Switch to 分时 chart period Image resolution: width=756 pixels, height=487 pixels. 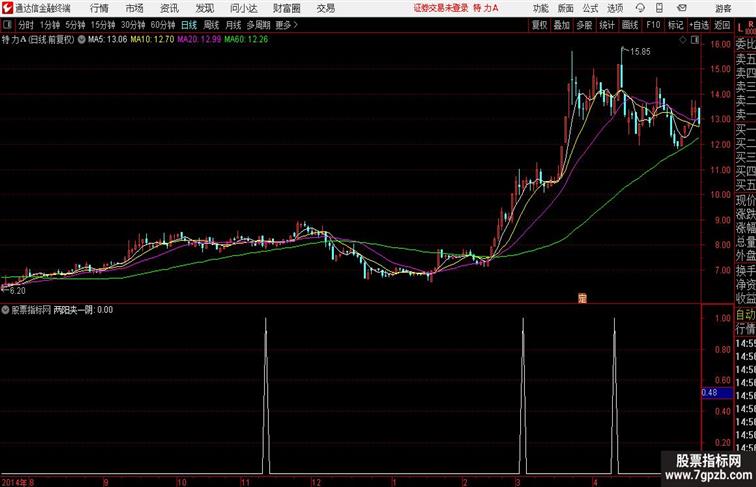(x=26, y=25)
